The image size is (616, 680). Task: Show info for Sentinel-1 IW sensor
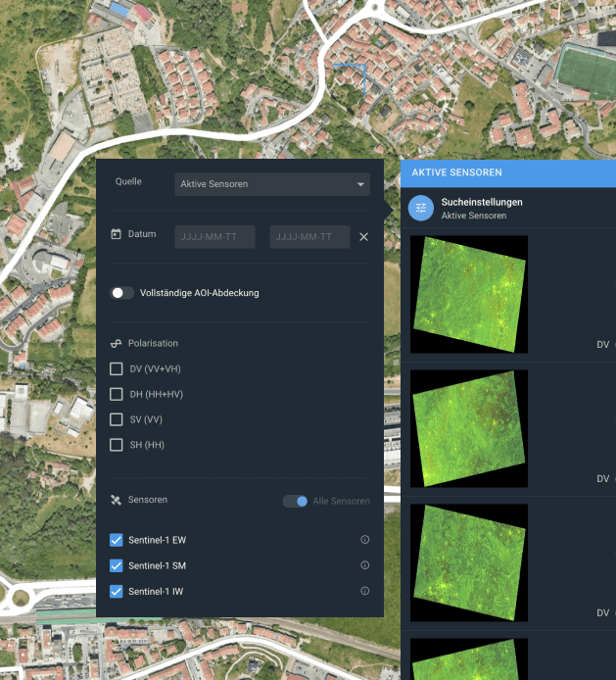[365, 591]
